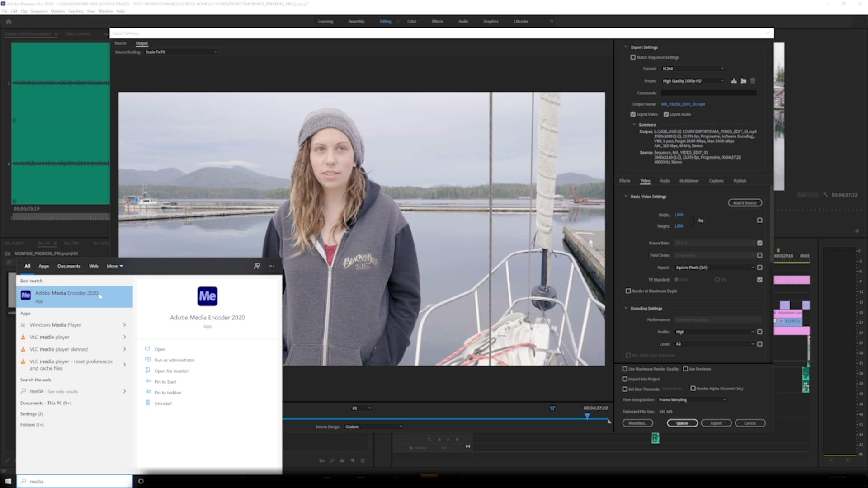868x488 pixels.
Task: Open the Format H.264 dropdown
Action: (x=693, y=69)
